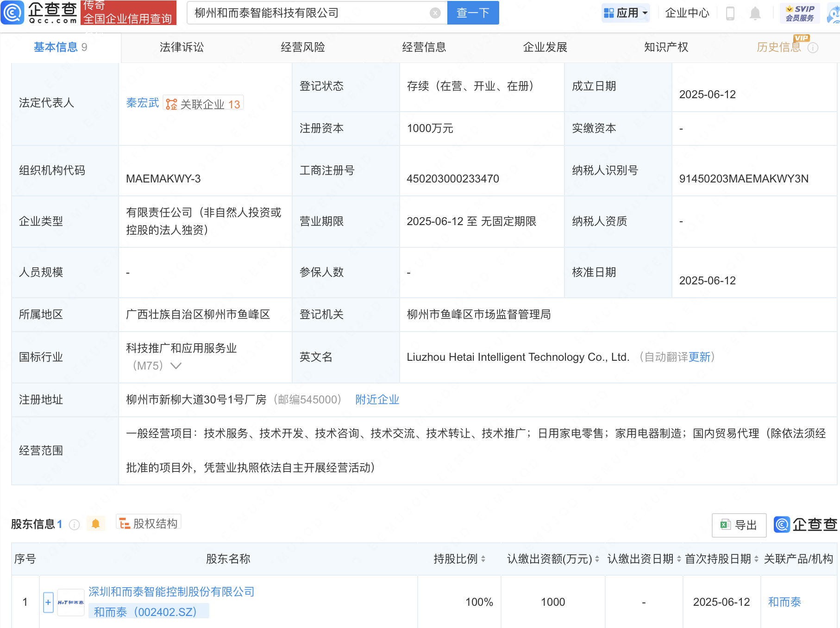The height and width of the screenshot is (628, 840).
Task: Open 附近企业 link
Action: coord(377,400)
